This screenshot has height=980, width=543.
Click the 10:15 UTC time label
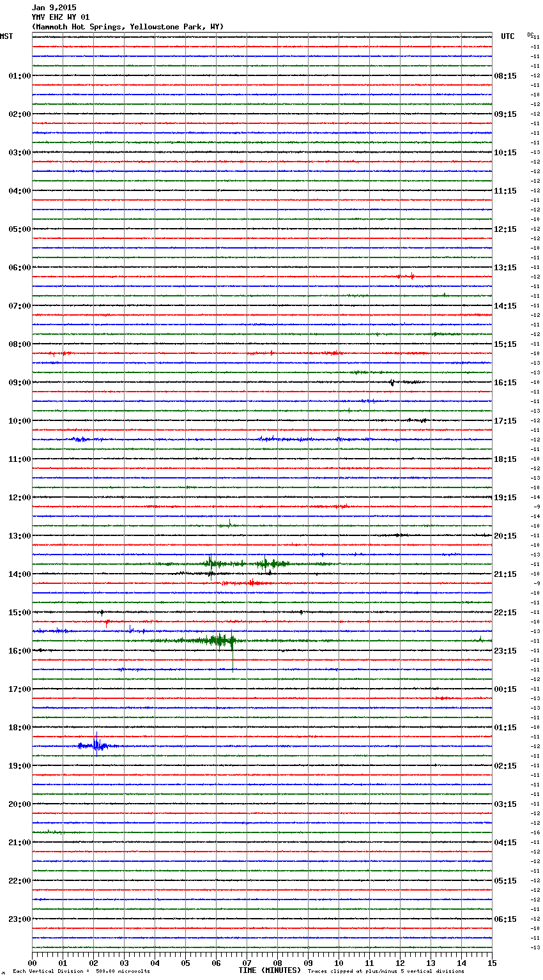point(505,153)
